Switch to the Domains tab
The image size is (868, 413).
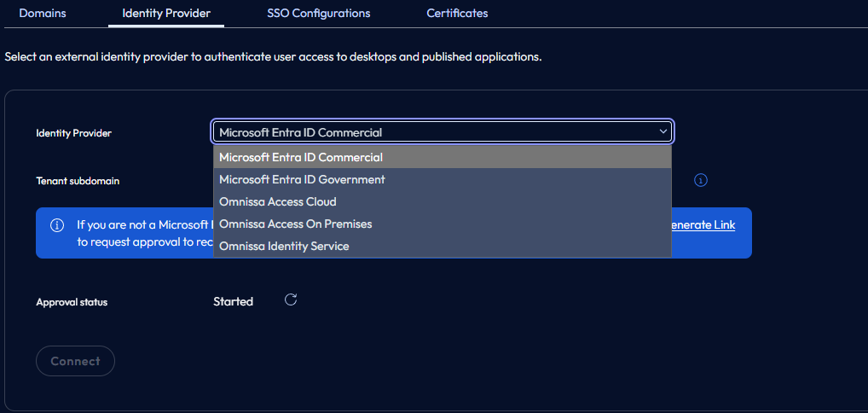pyautogui.click(x=43, y=13)
